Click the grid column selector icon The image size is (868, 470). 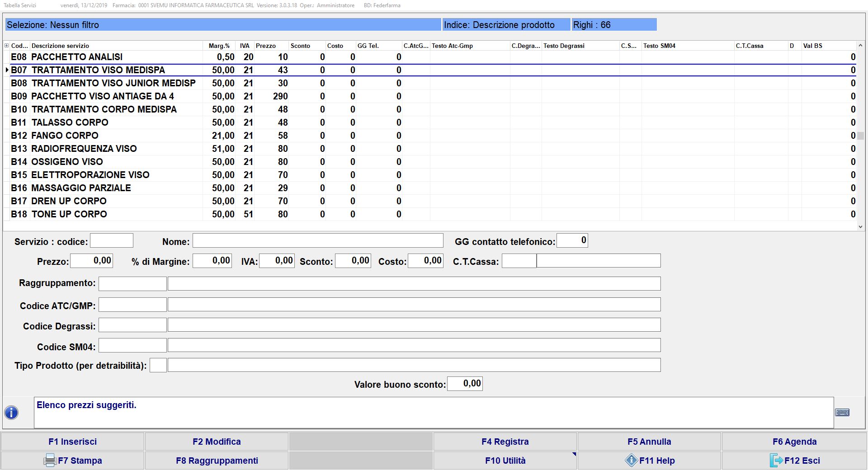click(6, 46)
